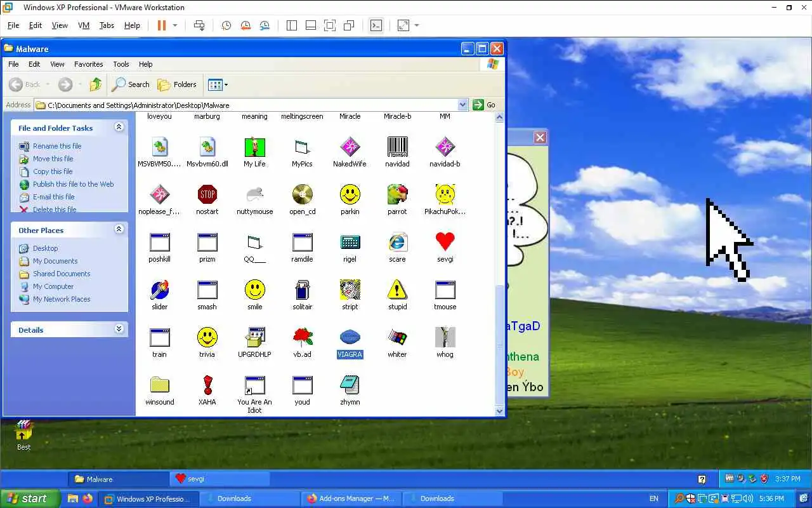This screenshot has height=508, width=812.
Task: Select the whog zipper icon
Action: (x=445, y=337)
